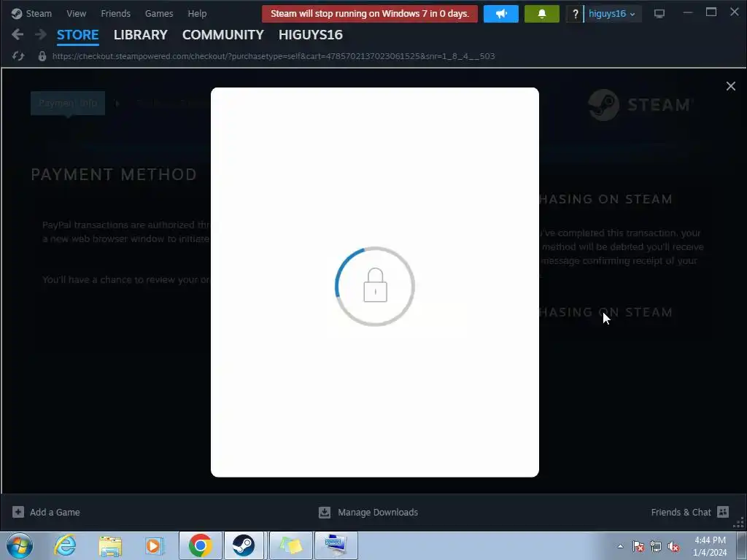Launch Internet Explorer from the taskbar
This screenshot has height=560, width=747.
pos(65,545)
